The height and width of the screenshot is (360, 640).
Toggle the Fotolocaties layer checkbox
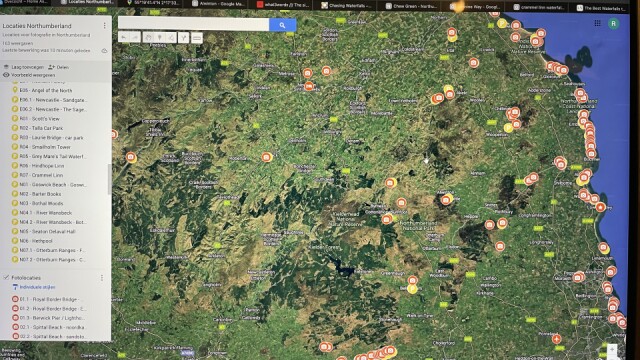(x=6, y=278)
